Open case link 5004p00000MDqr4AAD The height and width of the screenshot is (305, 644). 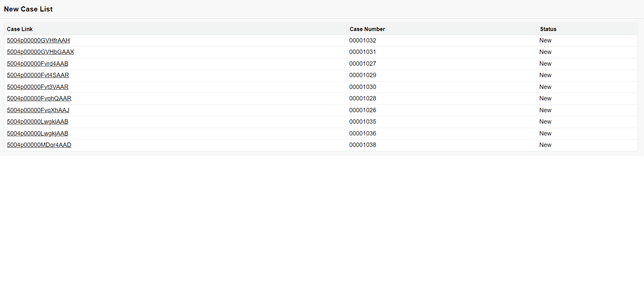click(x=39, y=145)
